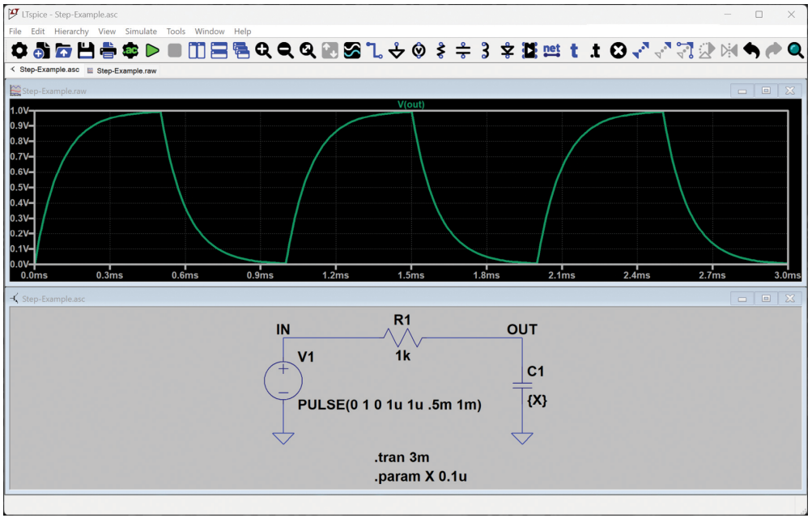Viewport: 812px width, 518px height.
Task: Open the .ac simulation command editor
Action: [x=130, y=51]
